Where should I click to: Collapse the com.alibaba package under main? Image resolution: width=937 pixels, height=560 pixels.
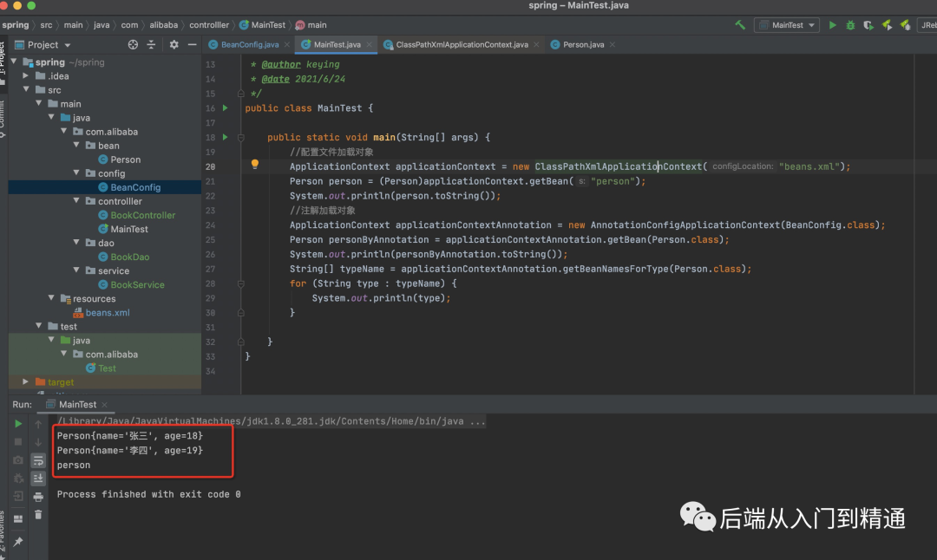pyautogui.click(x=64, y=132)
